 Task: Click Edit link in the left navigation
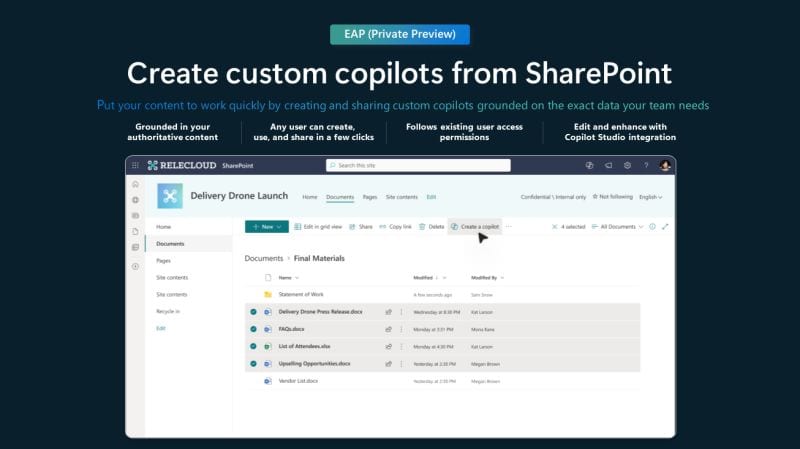point(161,328)
